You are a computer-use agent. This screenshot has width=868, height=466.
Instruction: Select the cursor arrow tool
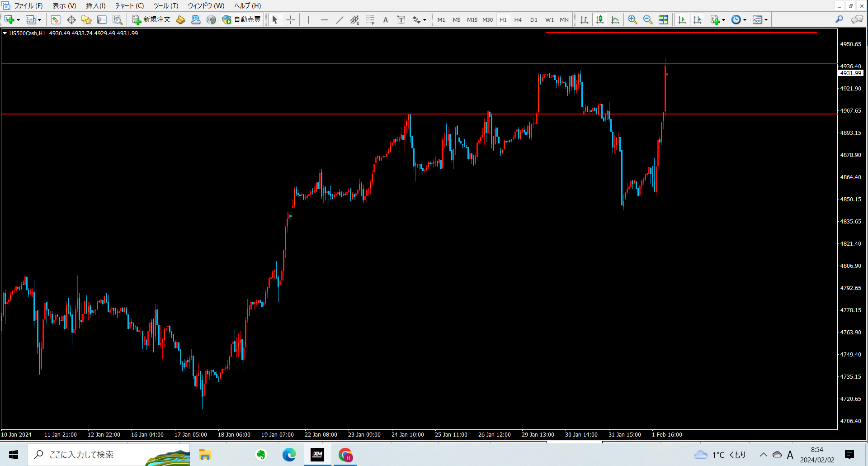(x=275, y=19)
